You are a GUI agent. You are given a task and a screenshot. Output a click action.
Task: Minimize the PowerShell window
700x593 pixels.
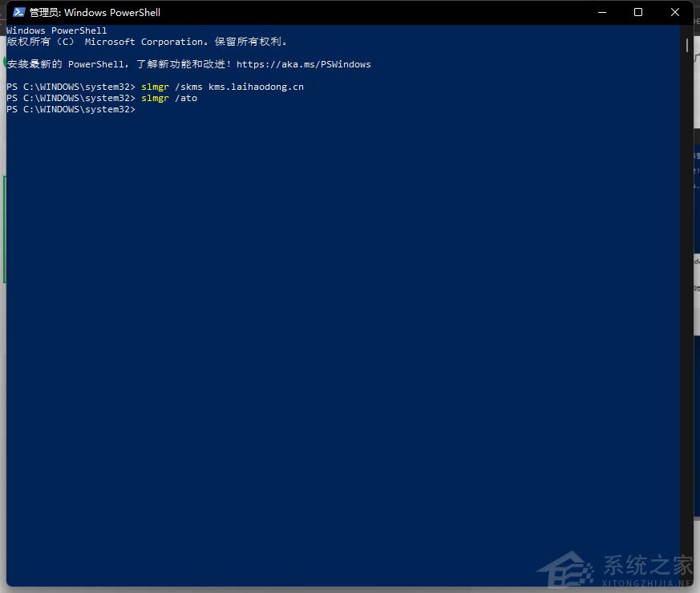(x=602, y=12)
